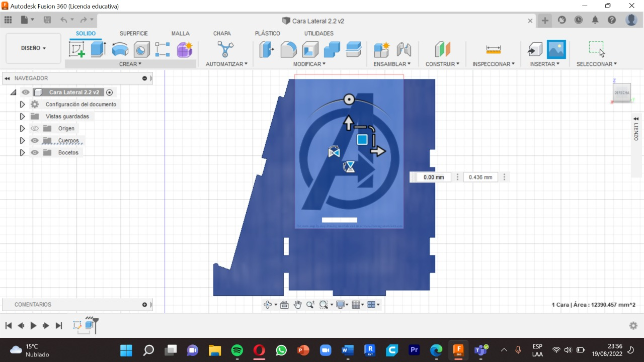
Task: Open the Rectangular Pattern tool
Action: (x=163, y=49)
